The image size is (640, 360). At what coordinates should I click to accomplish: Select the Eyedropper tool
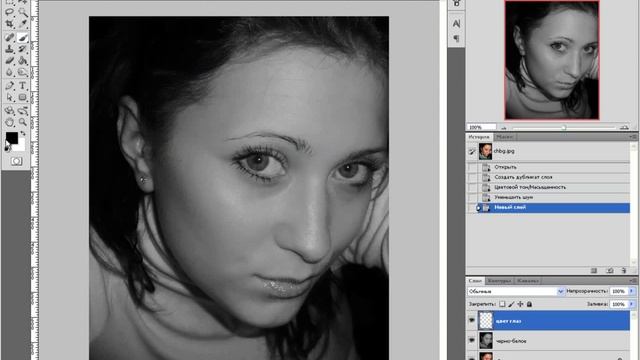pyautogui.click(x=22, y=24)
